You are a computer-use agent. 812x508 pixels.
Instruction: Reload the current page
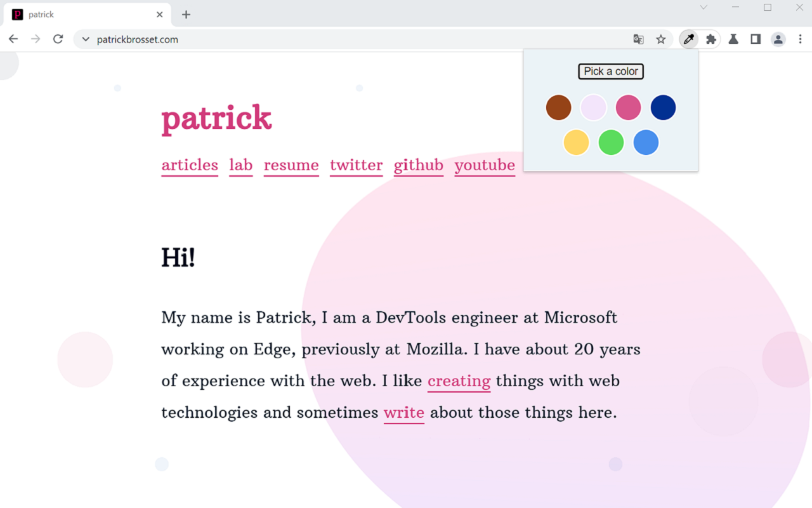click(x=58, y=39)
